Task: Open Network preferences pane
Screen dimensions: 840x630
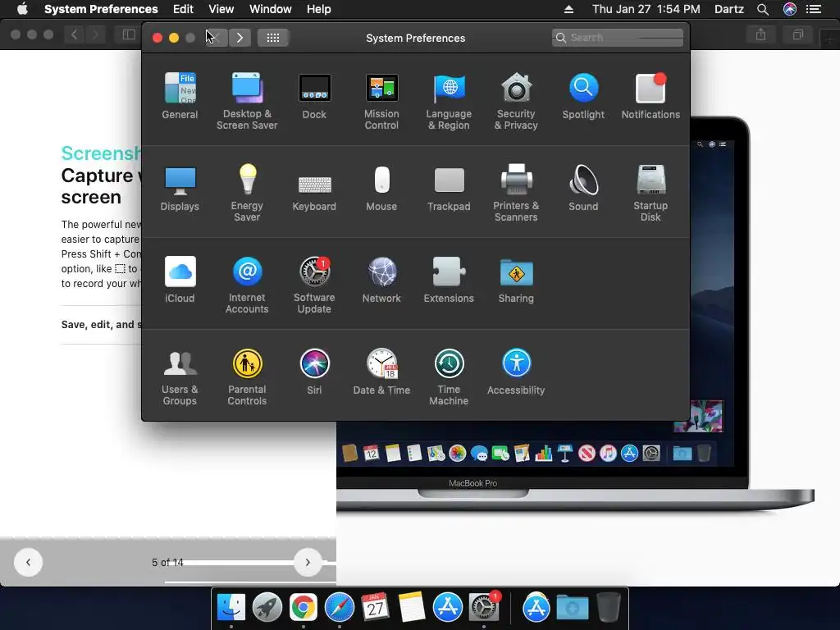Action: coord(381,281)
